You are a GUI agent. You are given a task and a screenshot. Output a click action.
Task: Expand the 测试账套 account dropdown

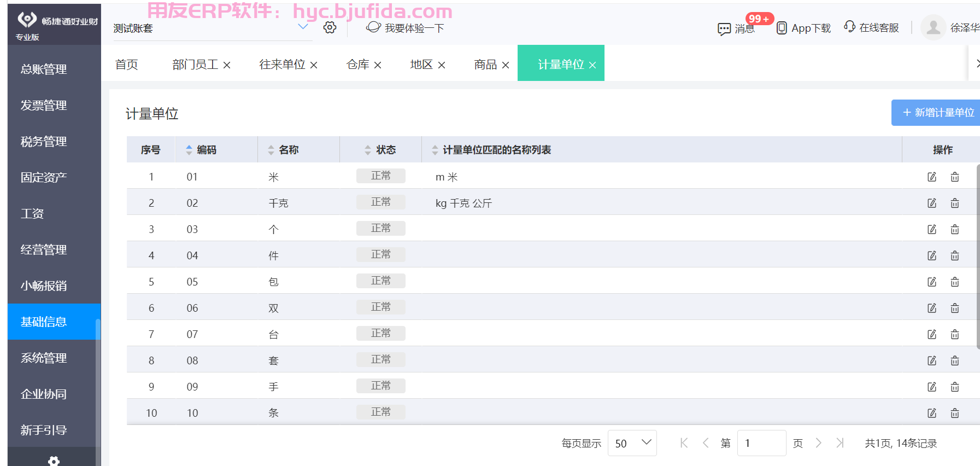(303, 27)
